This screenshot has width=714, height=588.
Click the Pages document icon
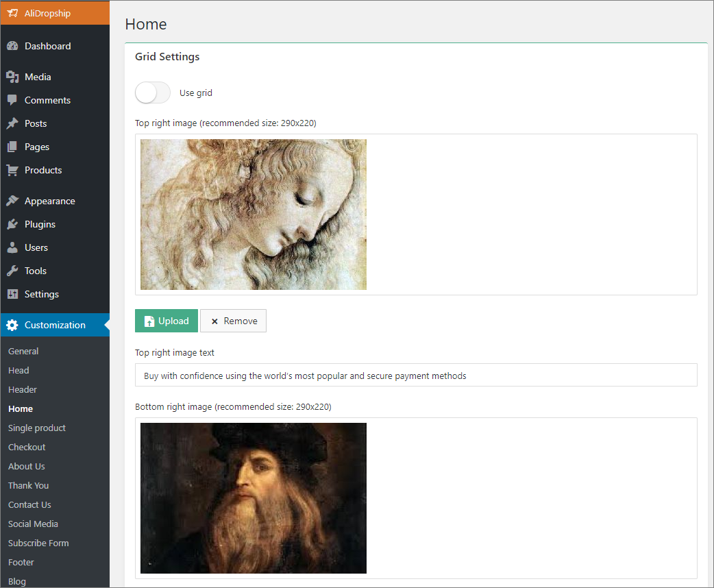[12, 147]
